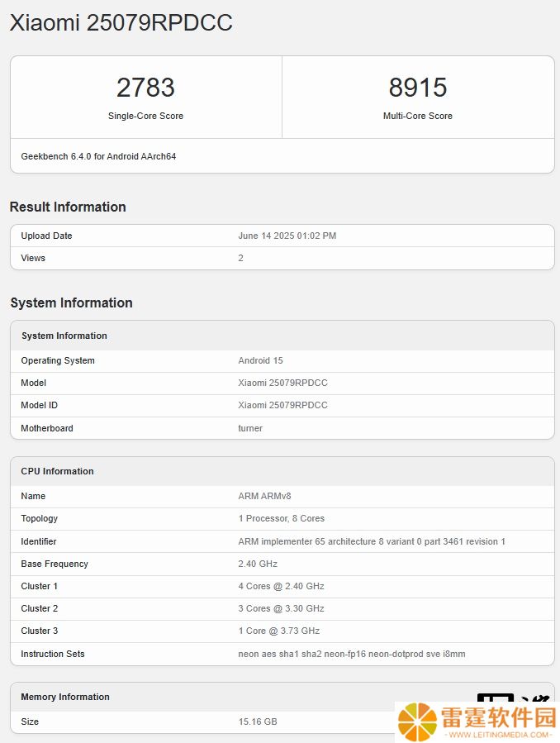The image size is (560, 743).
Task: Select the multi-core score value 8915
Action: point(418,88)
